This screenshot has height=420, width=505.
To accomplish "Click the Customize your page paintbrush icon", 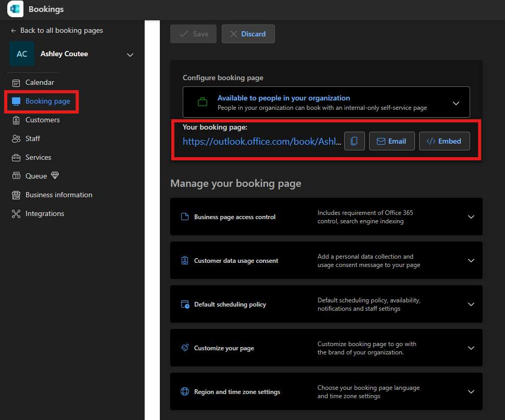I will point(185,348).
